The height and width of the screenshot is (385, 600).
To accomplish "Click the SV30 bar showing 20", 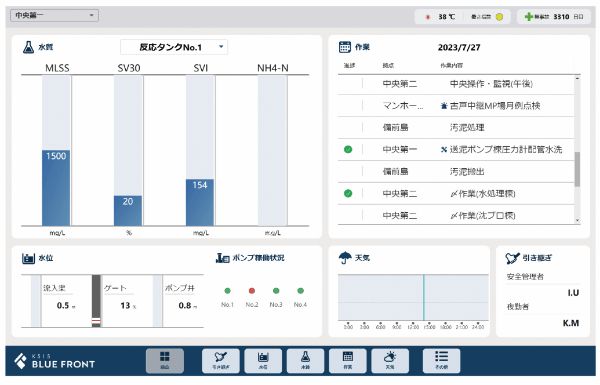I will click(x=128, y=211).
